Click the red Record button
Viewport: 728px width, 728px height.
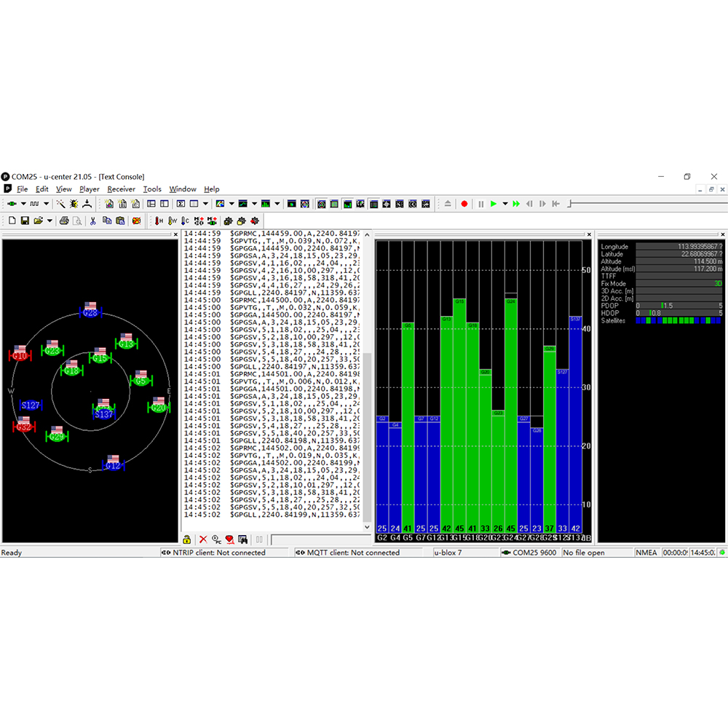pyautogui.click(x=464, y=204)
